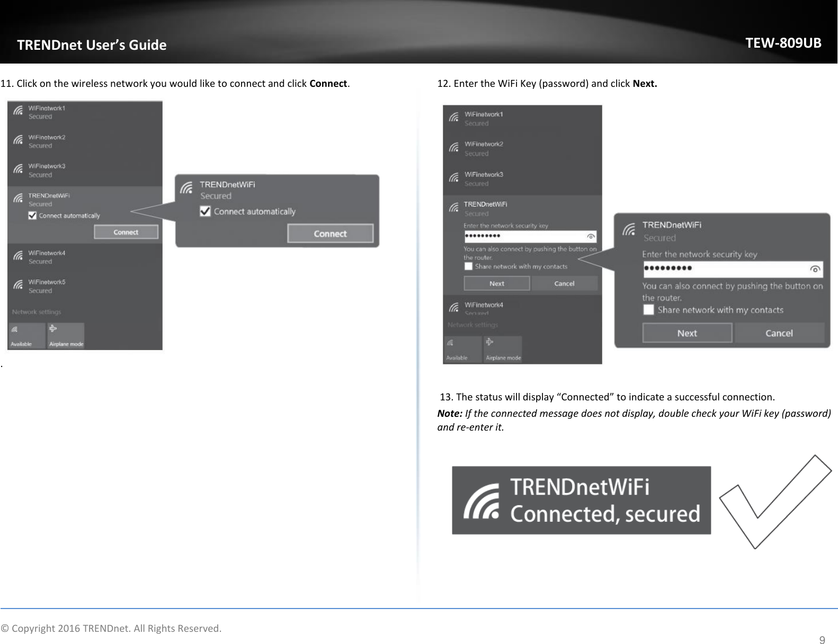Click WiFi icon beside WiFinetwork2 in step 12 list
The height and width of the screenshot is (644, 838).
454,148
